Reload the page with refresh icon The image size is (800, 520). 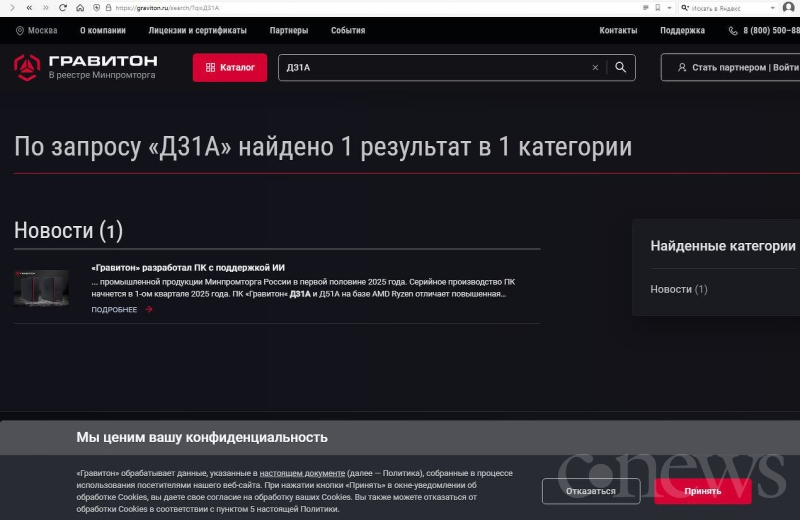(63, 8)
